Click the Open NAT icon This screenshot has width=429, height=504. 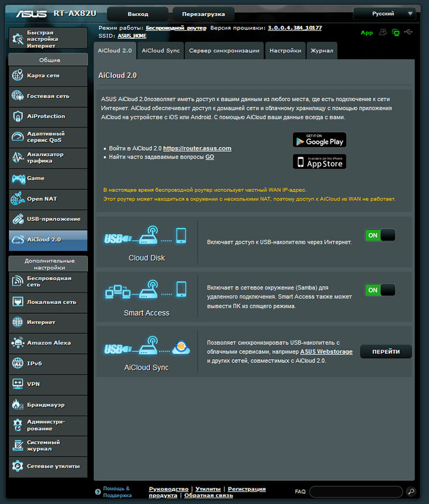17,198
